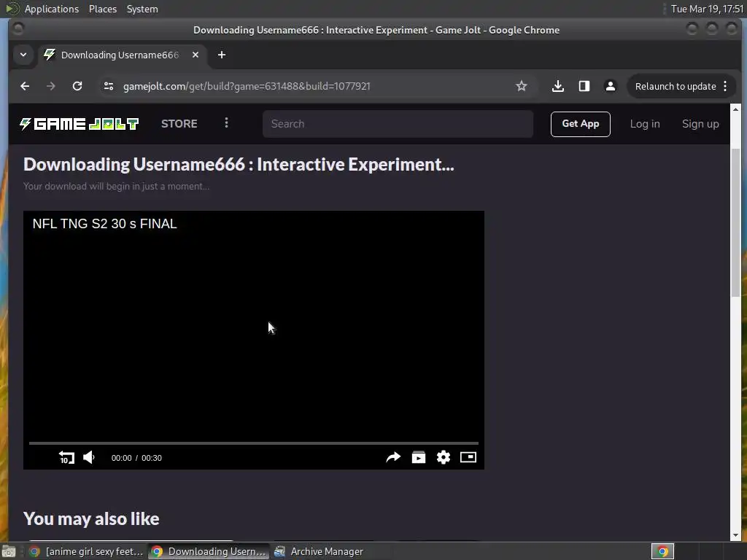This screenshot has height=560, width=747.
Task: Open the Applications menu
Action: (x=52, y=9)
